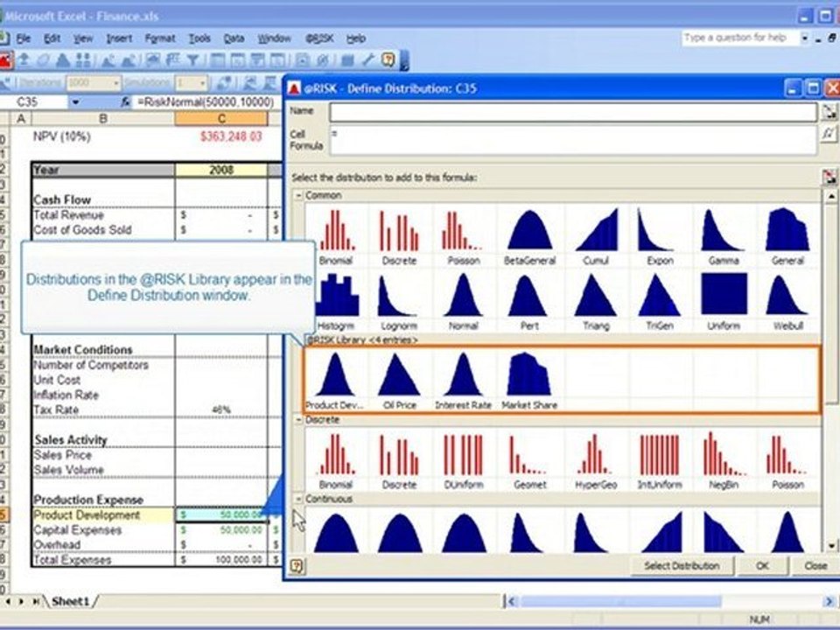
Task: Select Poisson distribution in Common section
Action: 463,237
